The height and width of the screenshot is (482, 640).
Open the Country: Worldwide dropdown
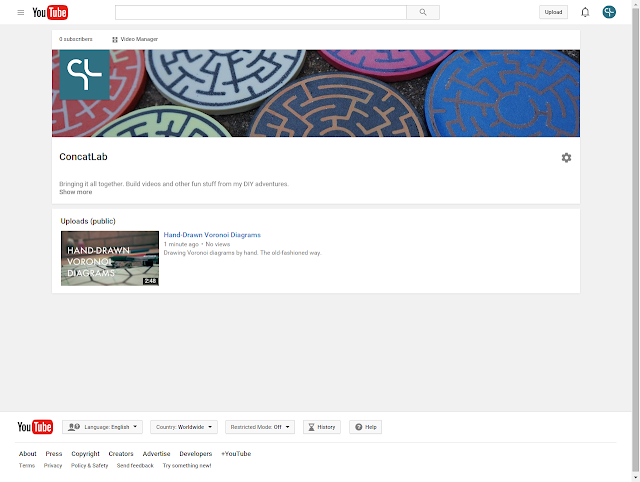point(184,427)
